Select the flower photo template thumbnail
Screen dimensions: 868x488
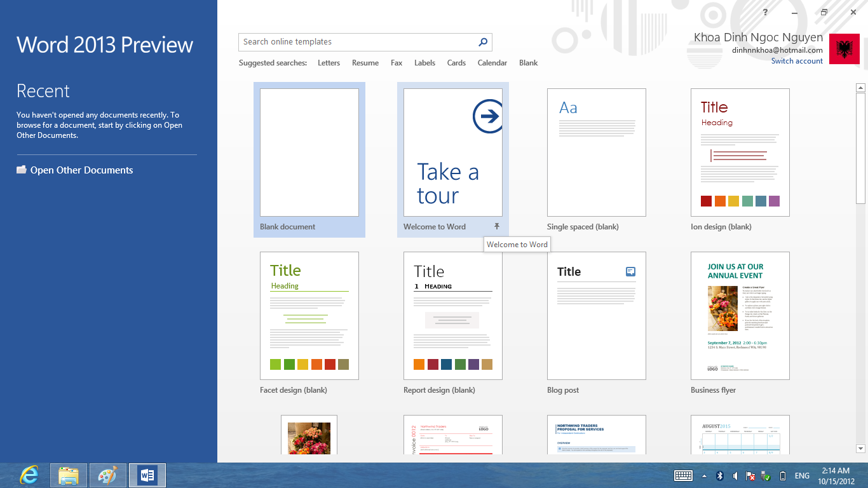click(x=309, y=435)
